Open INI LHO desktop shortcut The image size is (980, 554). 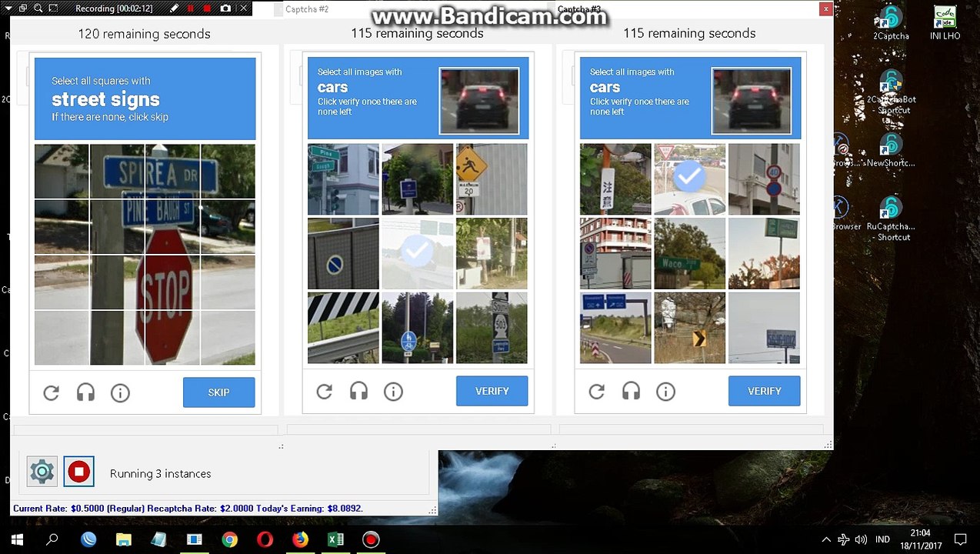point(945,23)
